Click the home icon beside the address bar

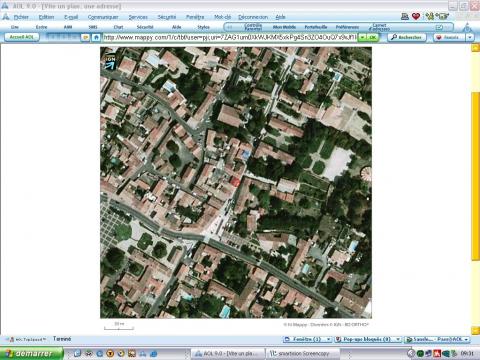click(x=96, y=37)
